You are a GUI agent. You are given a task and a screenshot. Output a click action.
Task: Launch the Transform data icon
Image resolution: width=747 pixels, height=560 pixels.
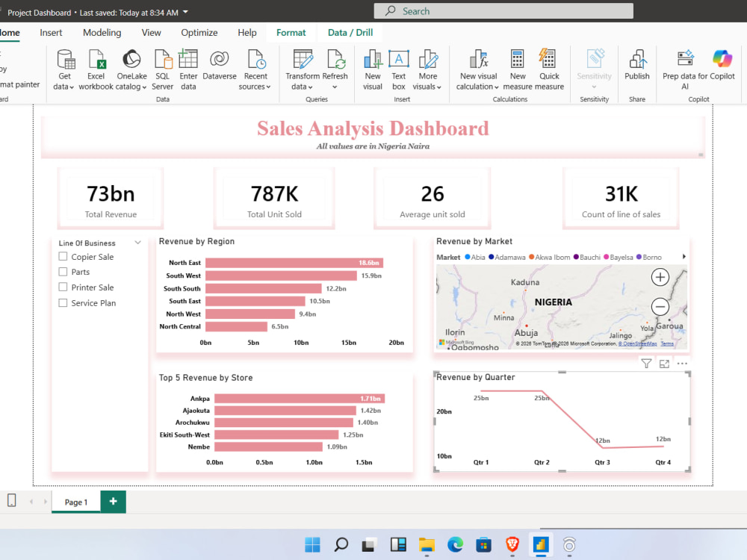(303, 60)
